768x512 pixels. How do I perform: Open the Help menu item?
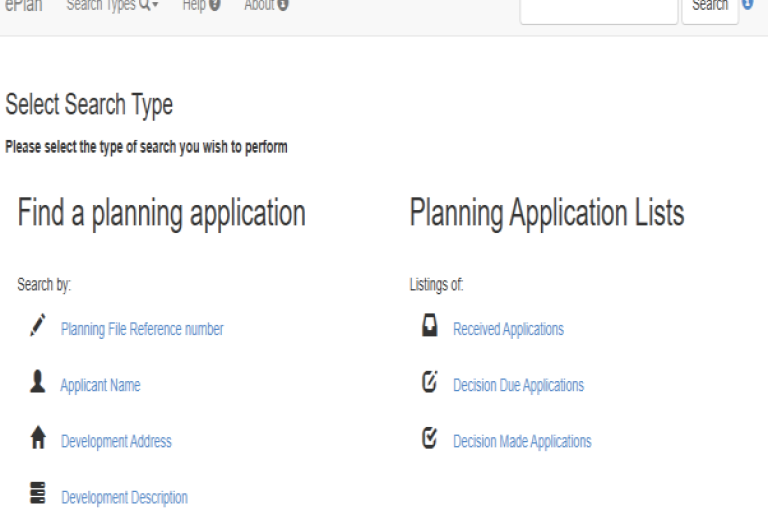pyautogui.click(x=201, y=6)
